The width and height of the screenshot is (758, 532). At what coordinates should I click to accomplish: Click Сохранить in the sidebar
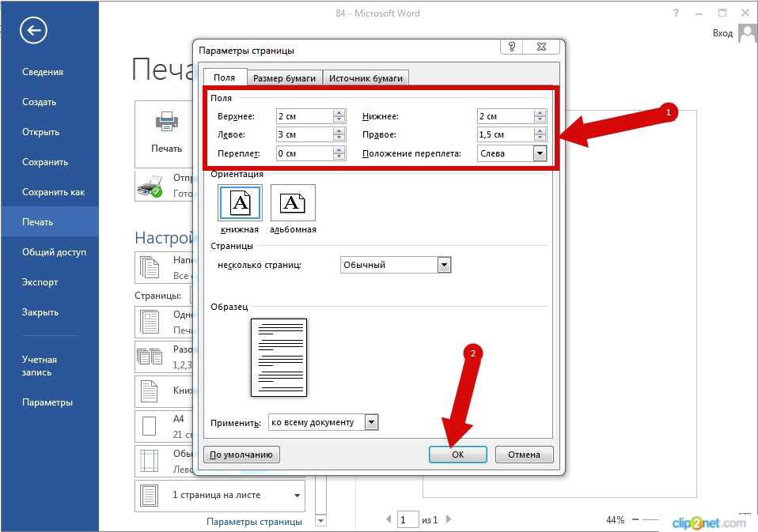[x=45, y=162]
